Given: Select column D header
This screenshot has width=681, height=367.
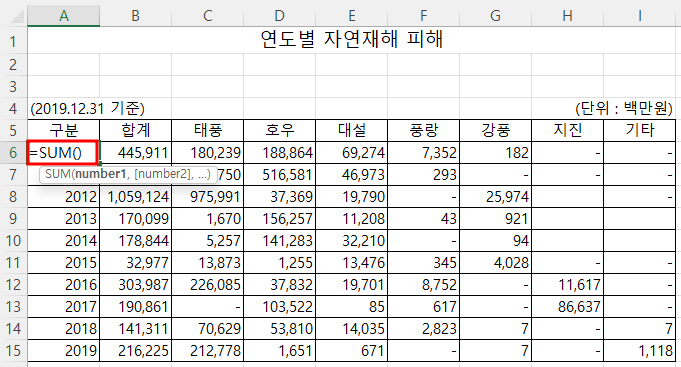Looking at the screenshot, I should (x=280, y=16).
